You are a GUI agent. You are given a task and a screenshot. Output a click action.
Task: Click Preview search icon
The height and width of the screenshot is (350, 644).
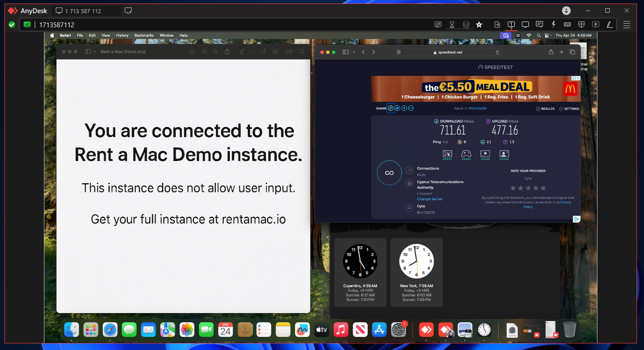click(302, 51)
